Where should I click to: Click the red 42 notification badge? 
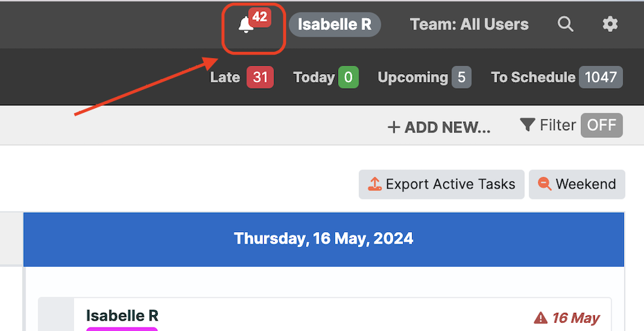click(x=260, y=17)
